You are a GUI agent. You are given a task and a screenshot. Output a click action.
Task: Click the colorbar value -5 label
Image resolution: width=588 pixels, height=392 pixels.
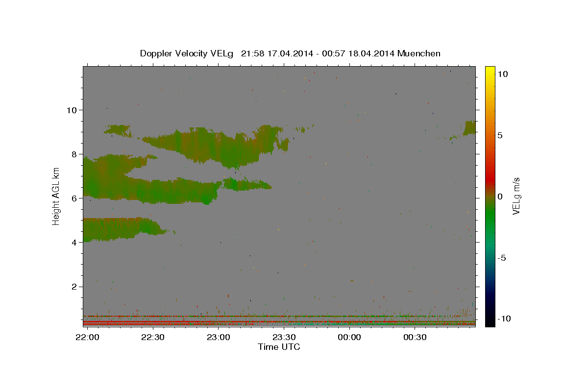[x=501, y=258]
